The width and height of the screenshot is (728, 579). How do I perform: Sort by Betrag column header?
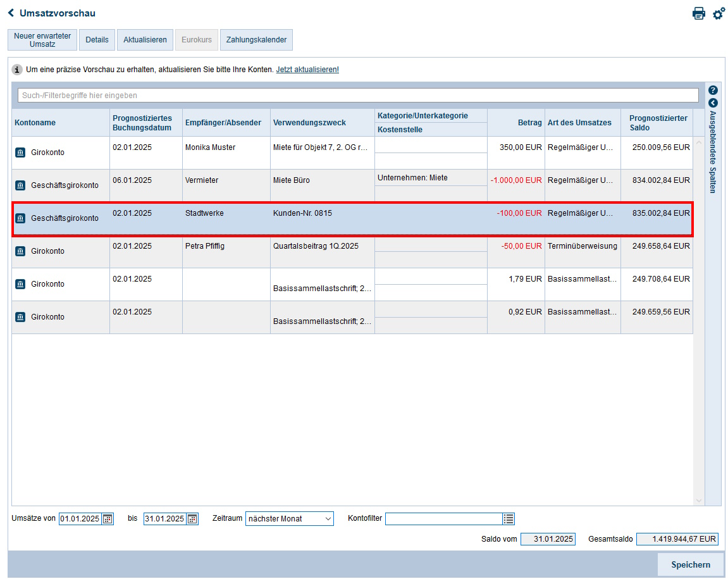[516, 123]
